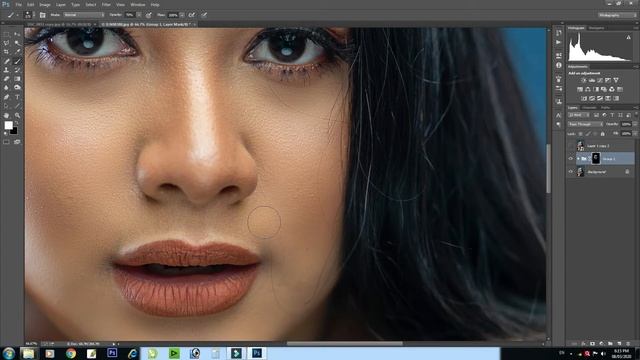The width and height of the screenshot is (640, 360).
Task: Open the Window menu
Action: point(138,4)
